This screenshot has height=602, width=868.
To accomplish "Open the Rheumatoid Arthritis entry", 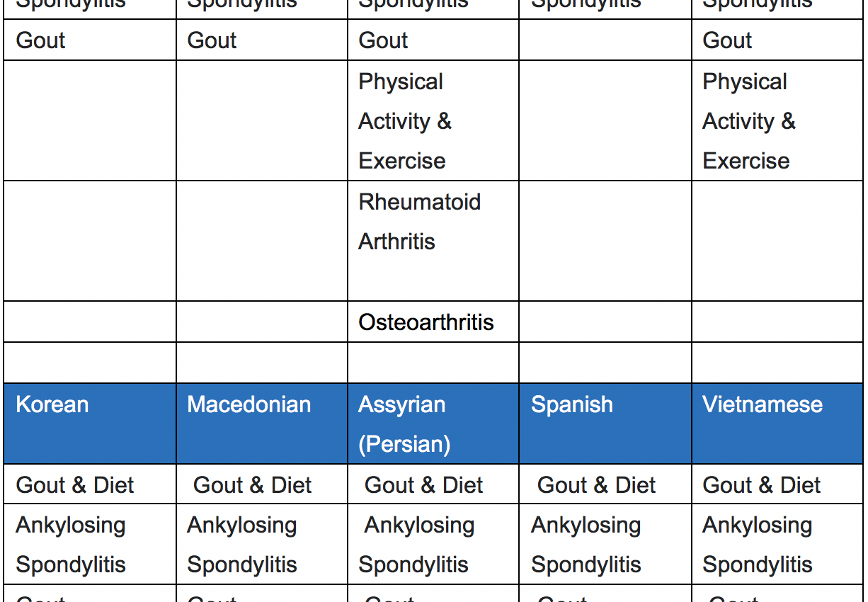I will coord(420,222).
